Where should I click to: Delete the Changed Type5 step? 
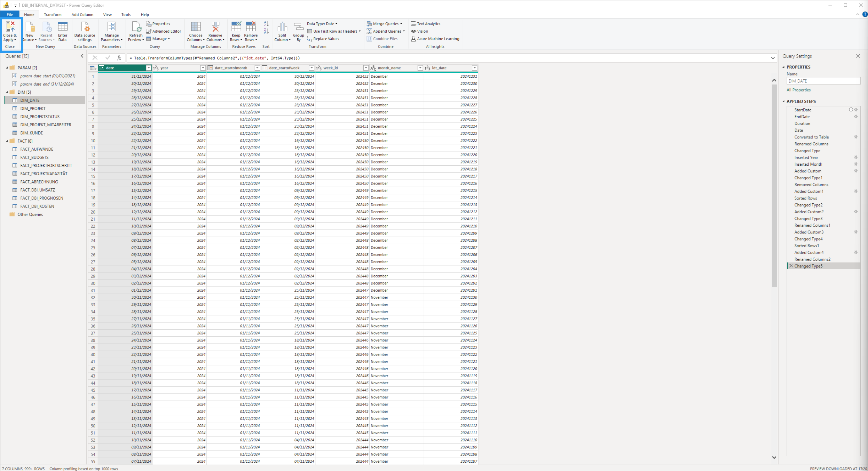click(x=791, y=266)
